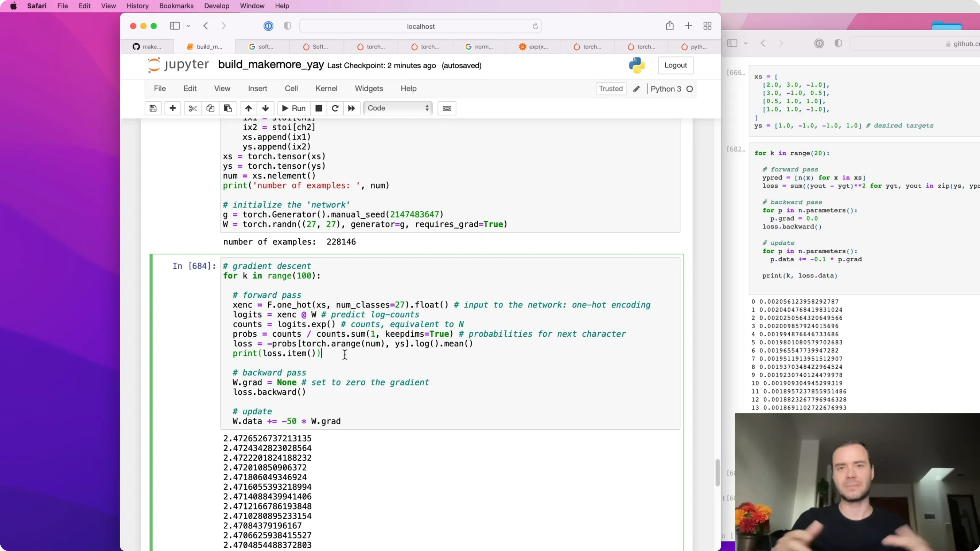
Task: Restart the kernel with circular arrow icon
Action: pyautogui.click(x=335, y=108)
